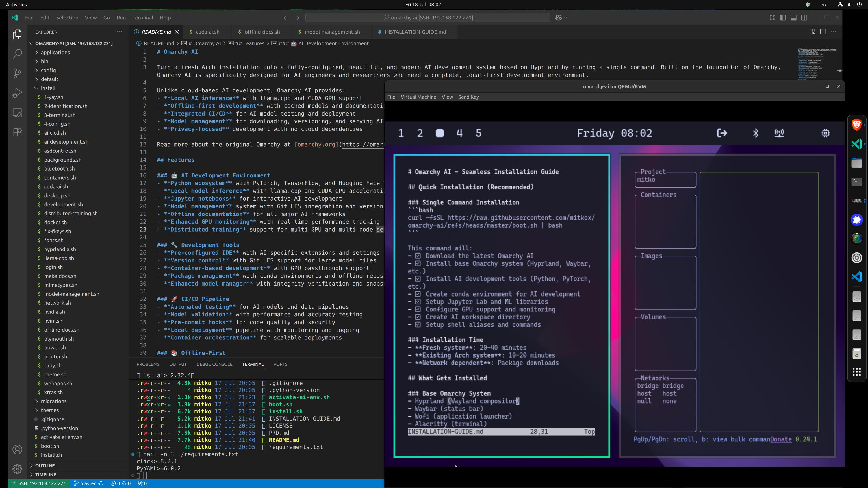Click the editor minimap
This screenshot has height=488, width=868.
click(x=817, y=63)
